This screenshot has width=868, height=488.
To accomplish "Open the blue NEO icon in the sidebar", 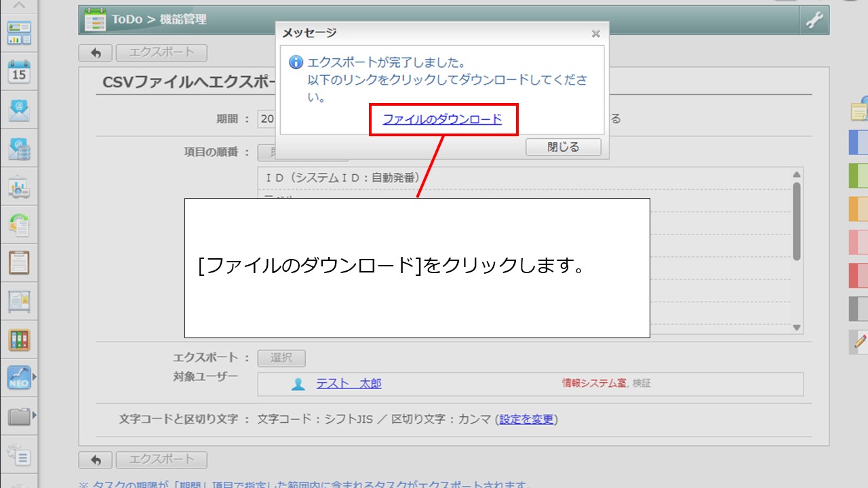I will [x=19, y=378].
